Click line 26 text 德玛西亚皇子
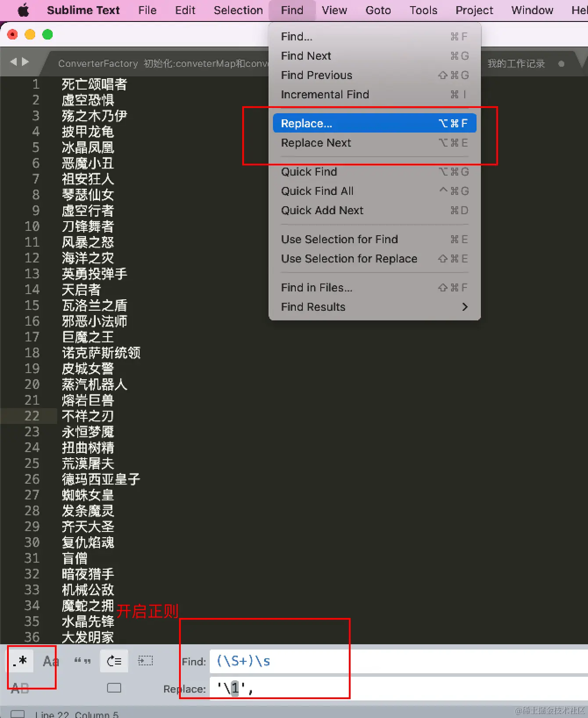This screenshot has height=718, width=588. point(101,479)
